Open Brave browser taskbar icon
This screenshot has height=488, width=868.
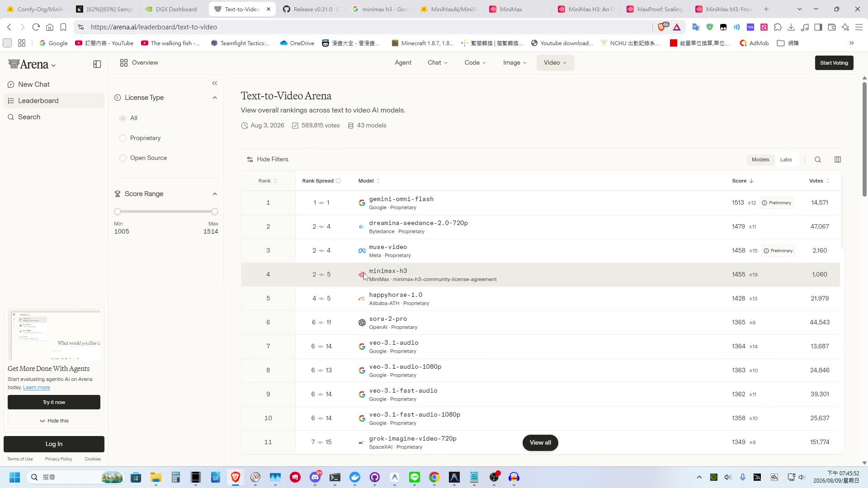point(236,477)
